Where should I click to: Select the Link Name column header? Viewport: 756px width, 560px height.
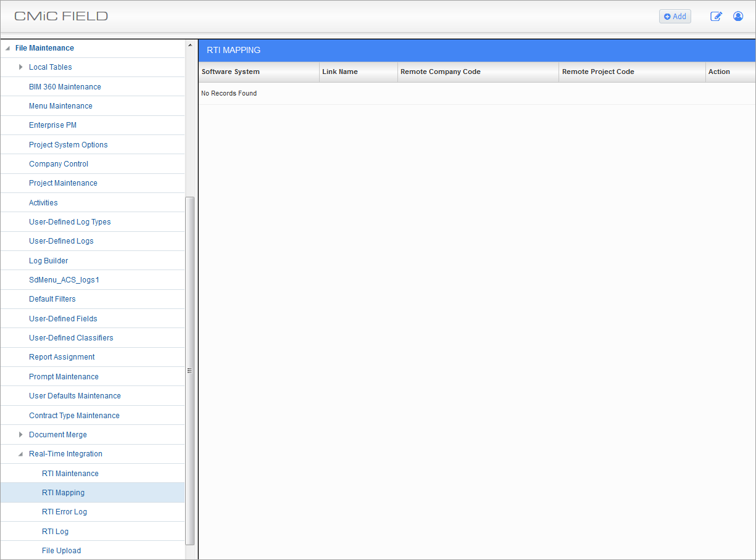pyautogui.click(x=339, y=72)
